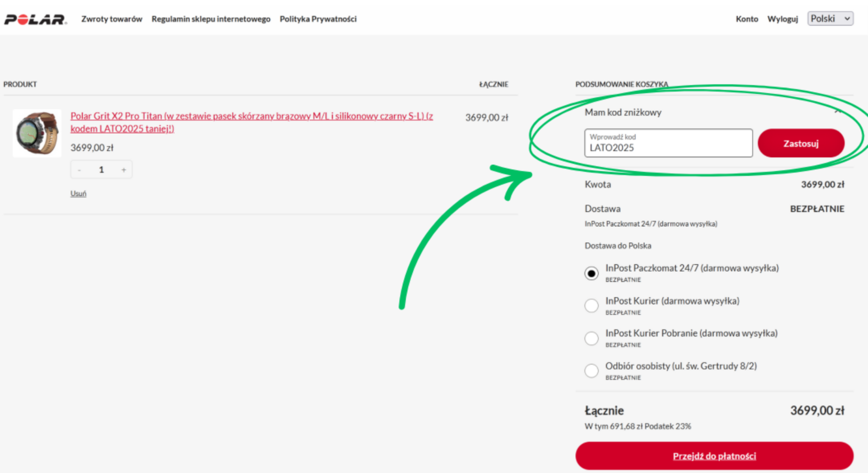
Task: Open the Polar Grit X2 Pro Titan product link
Action: tap(251, 122)
